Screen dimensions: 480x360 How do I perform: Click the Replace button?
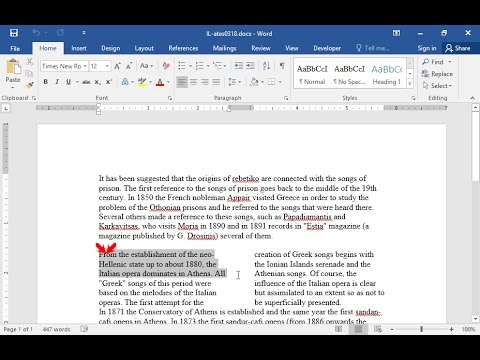(x=437, y=74)
